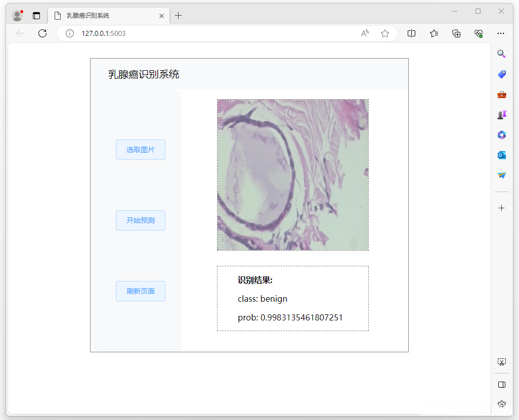Screen dimensions: 519x420
Task: Select the 乳腺癌识别系统 browser tab
Action: coord(101,15)
